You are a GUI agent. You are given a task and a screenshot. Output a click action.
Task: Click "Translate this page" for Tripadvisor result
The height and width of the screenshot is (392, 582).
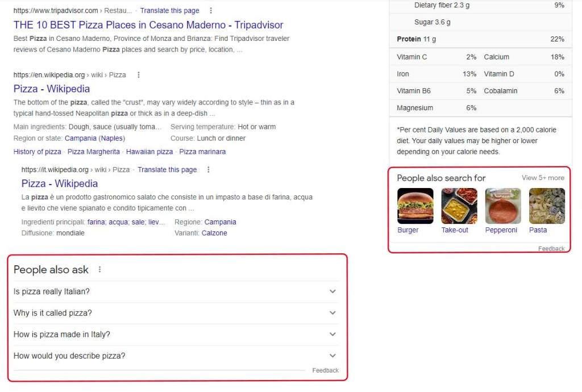coord(169,11)
